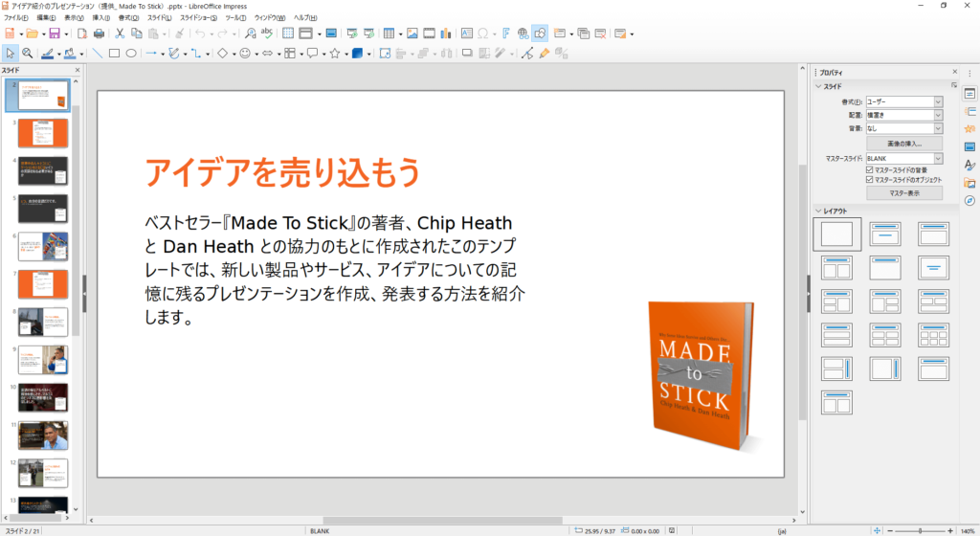Select the Zoom and Pan tool

point(28,53)
